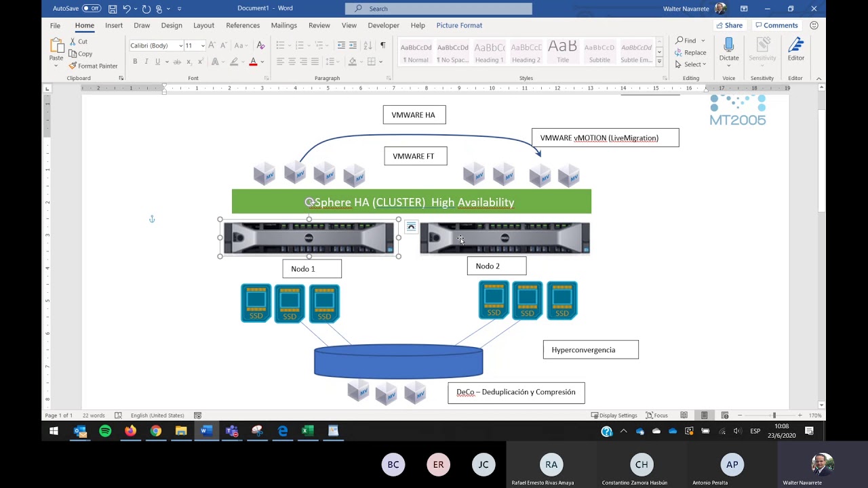Click the Save icon in title bar
Screen dimensions: 868x488
click(x=113, y=9)
